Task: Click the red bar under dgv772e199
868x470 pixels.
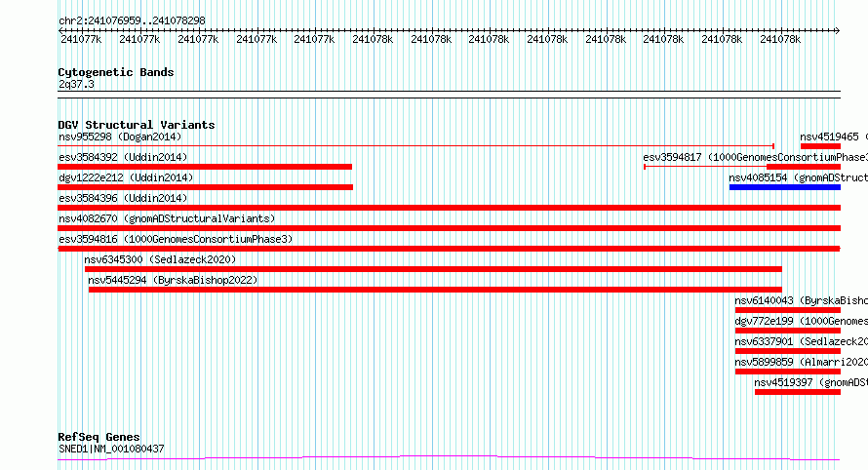Action: click(788, 331)
